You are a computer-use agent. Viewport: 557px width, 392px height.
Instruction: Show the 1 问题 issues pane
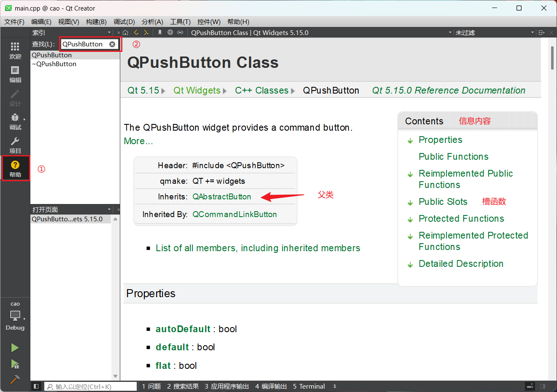point(151,386)
